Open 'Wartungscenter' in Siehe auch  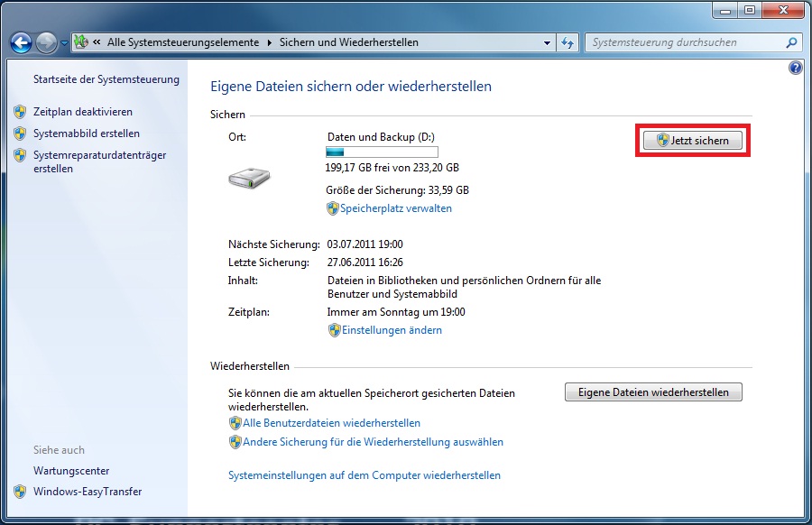point(71,471)
